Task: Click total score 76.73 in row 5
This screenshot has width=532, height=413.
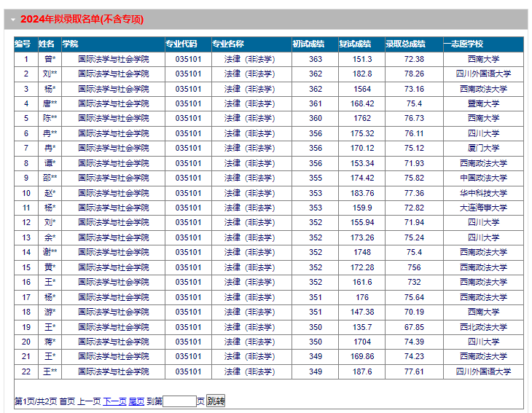Action: [414, 118]
